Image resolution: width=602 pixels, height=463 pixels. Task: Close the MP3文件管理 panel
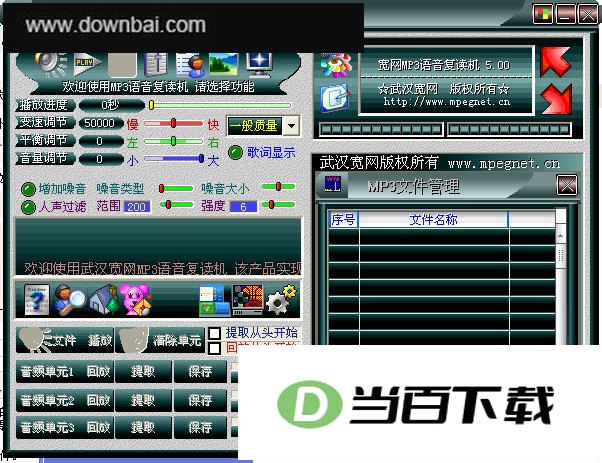click(x=567, y=185)
